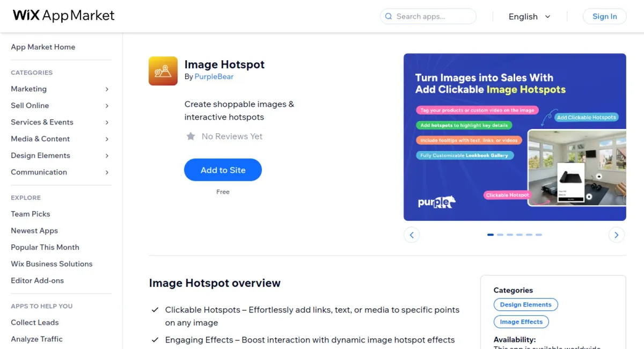Click the Image Hotspot app title
Image resolution: width=644 pixels, height=349 pixels.
224,64
